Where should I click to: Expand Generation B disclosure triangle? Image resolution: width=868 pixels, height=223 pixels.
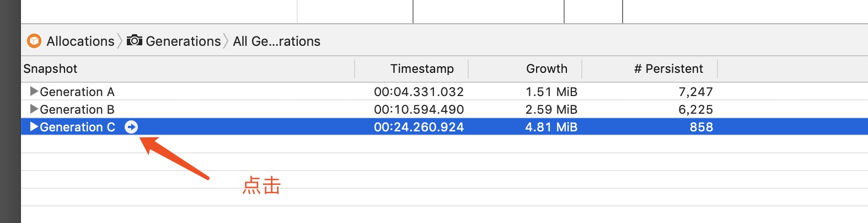tap(34, 109)
